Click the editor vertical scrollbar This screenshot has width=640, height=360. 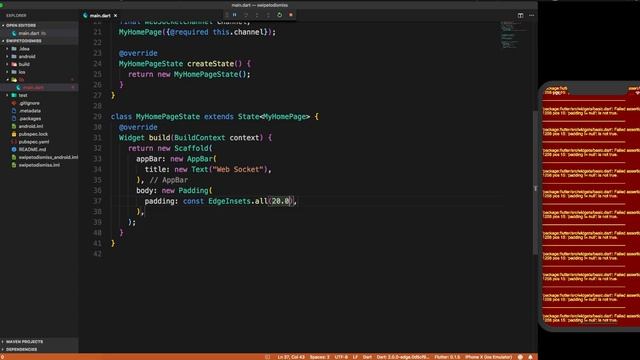click(x=535, y=182)
